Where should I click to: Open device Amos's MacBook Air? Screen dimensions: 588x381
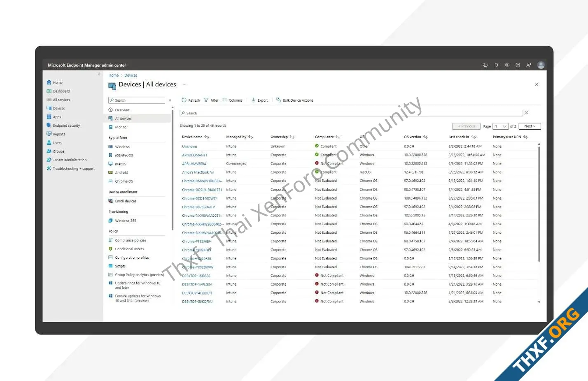click(198, 172)
